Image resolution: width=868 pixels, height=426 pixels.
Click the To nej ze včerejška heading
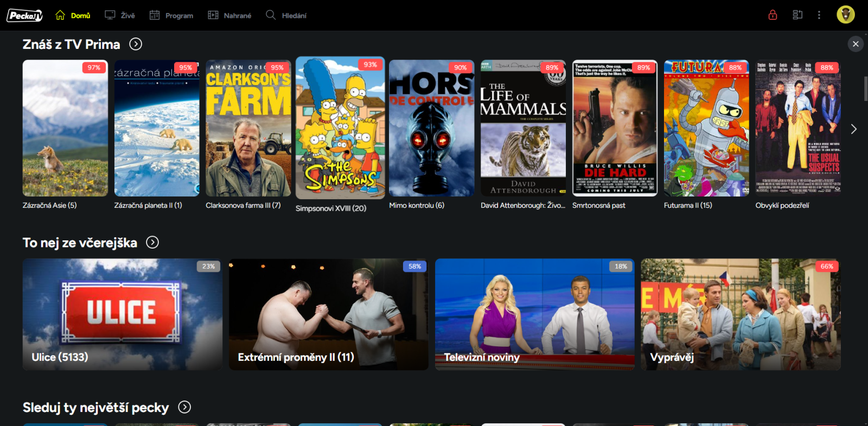point(80,243)
